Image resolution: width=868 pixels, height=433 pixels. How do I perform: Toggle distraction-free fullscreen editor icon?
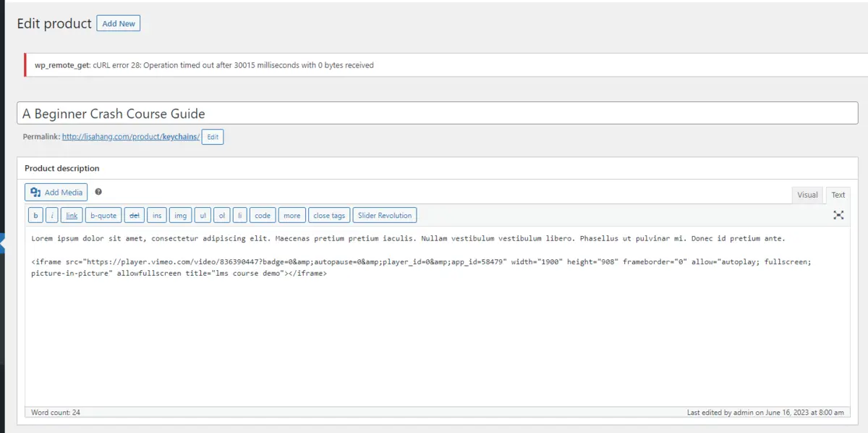(838, 215)
